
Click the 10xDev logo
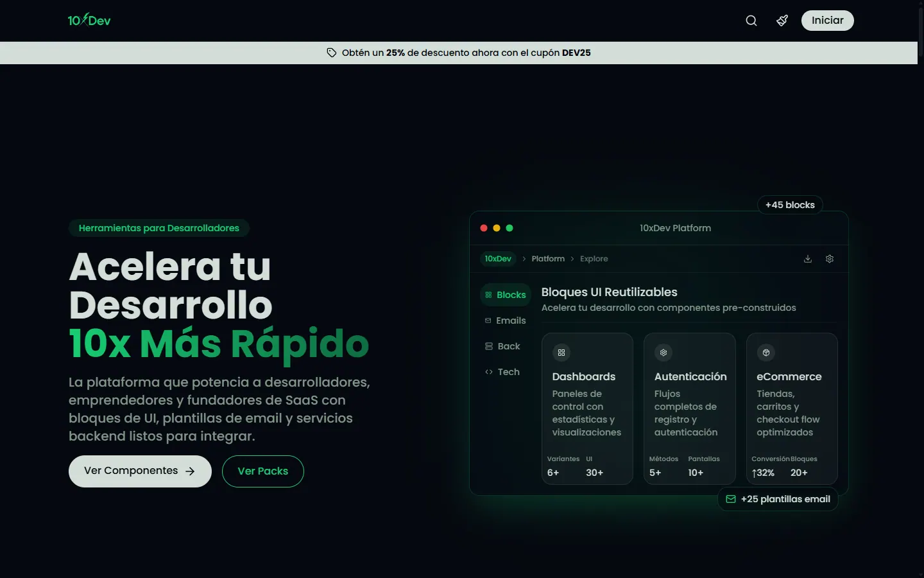click(89, 21)
